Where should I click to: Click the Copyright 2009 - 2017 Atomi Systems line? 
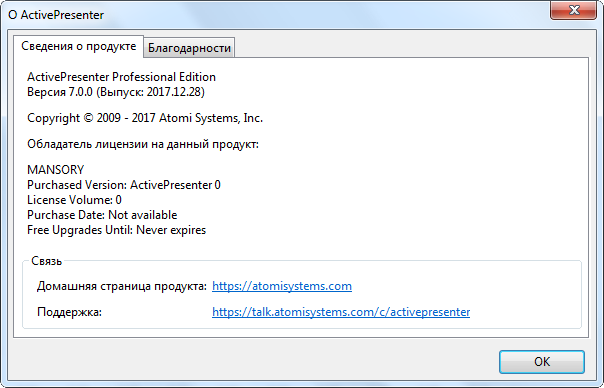pos(145,118)
